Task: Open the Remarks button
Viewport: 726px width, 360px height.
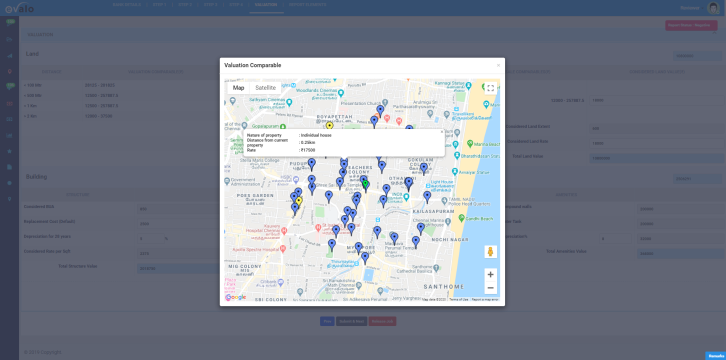Action: 715,355
